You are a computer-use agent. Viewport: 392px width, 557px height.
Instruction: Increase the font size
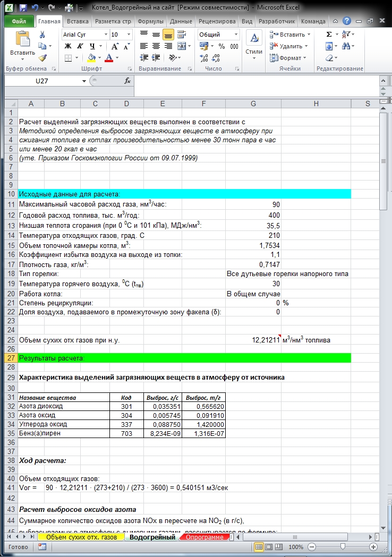[115, 46]
